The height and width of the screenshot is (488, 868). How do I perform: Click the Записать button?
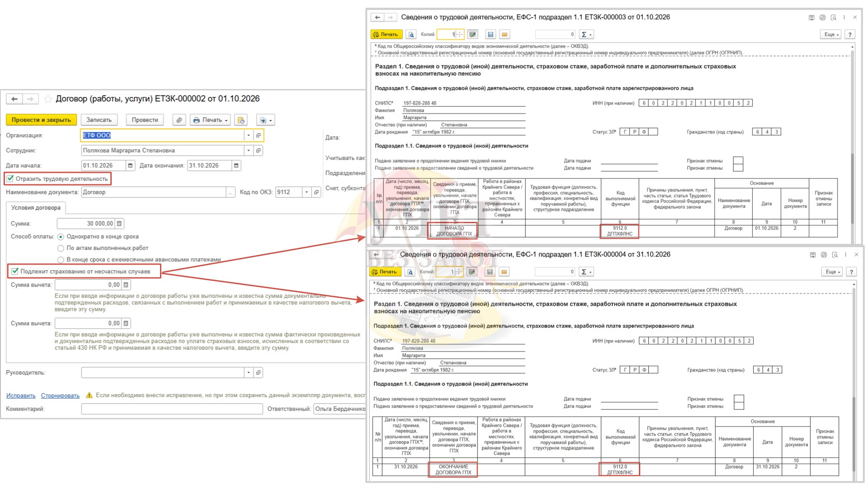99,120
